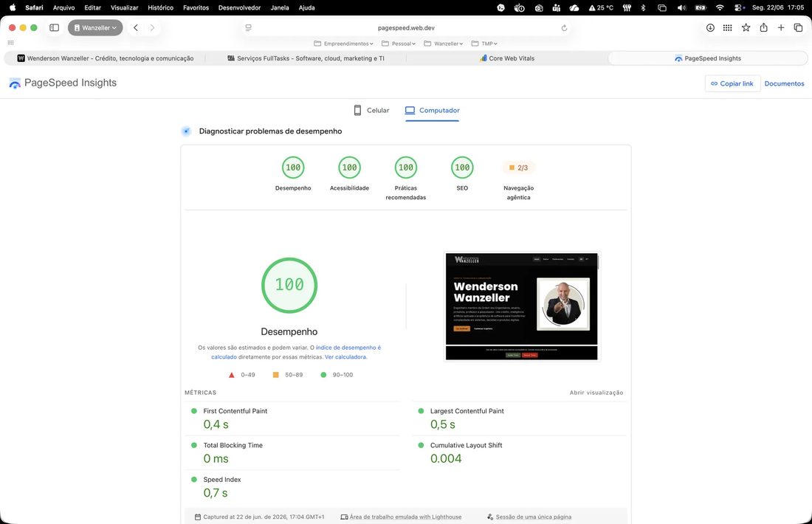Open the Apple menu
The height and width of the screenshot is (524, 812).
tap(13, 8)
